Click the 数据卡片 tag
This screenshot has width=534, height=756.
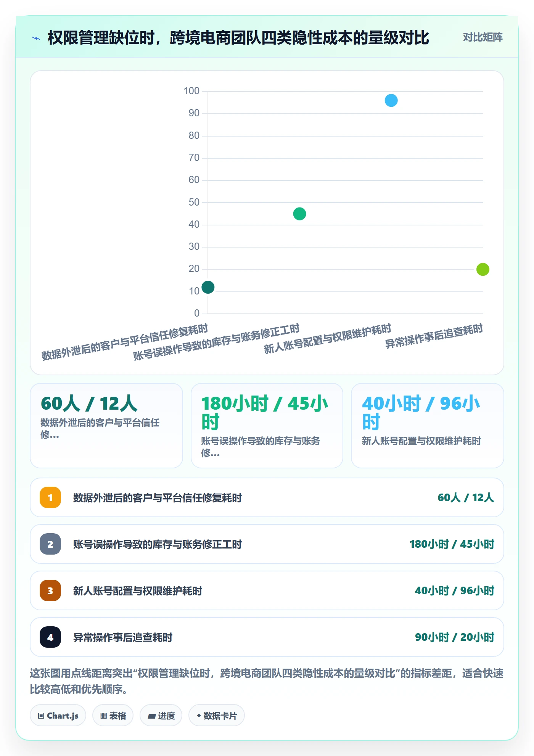[217, 716]
